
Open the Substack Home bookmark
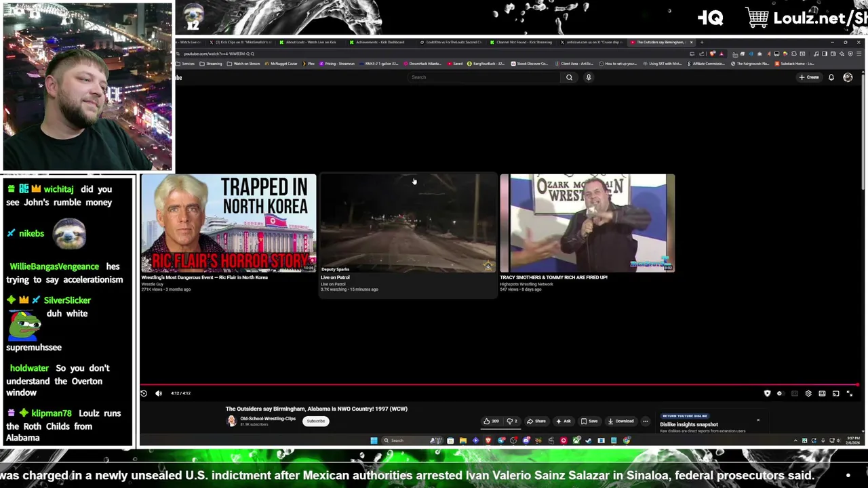pos(795,64)
